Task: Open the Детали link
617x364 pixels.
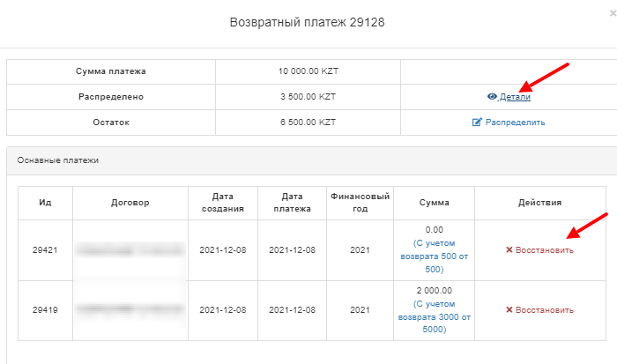Action: [x=515, y=97]
